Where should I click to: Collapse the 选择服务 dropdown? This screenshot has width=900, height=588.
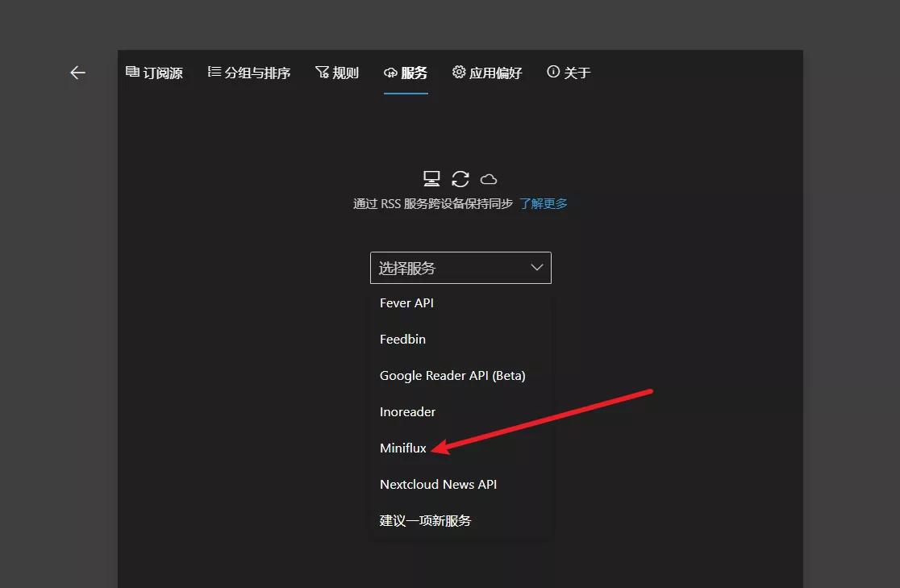[460, 268]
